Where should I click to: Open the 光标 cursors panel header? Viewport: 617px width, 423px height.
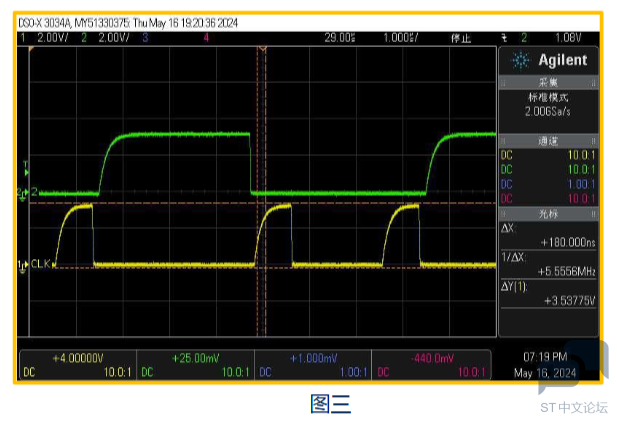[x=548, y=214]
